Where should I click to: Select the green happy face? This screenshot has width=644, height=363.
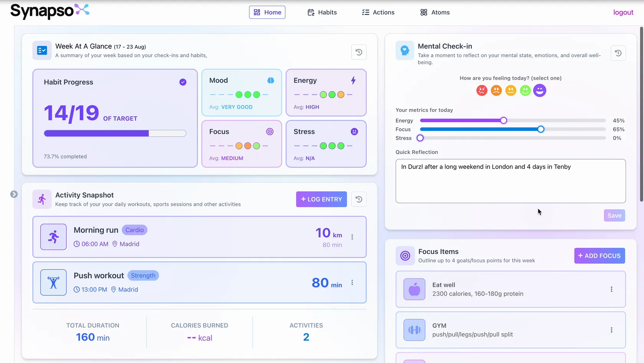[525, 90]
